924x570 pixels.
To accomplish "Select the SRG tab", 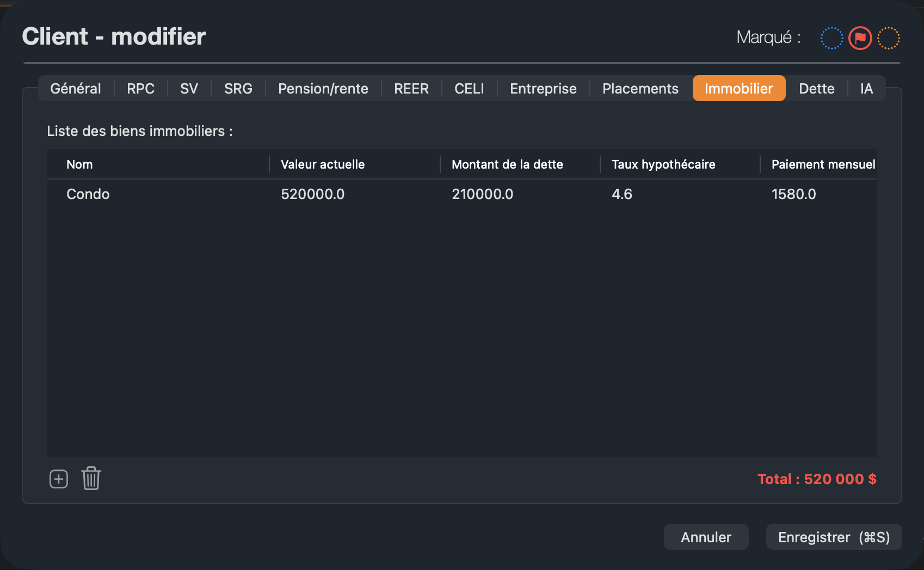I will coord(238,89).
